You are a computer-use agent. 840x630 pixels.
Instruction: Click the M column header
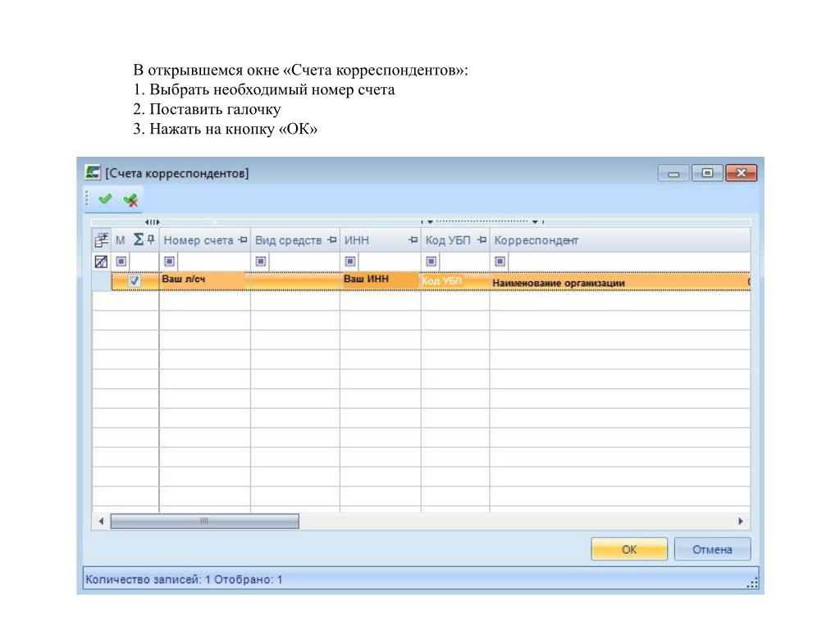pos(121,240)
